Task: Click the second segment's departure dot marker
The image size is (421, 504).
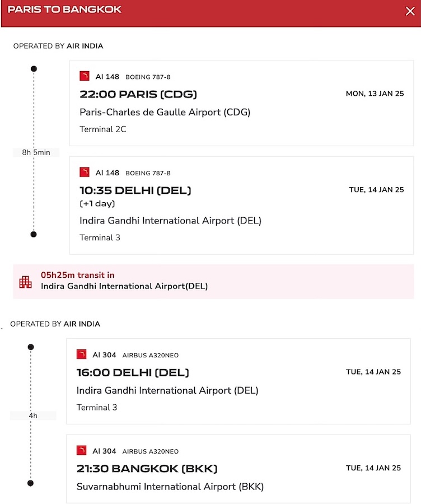Action: (31, 347)
